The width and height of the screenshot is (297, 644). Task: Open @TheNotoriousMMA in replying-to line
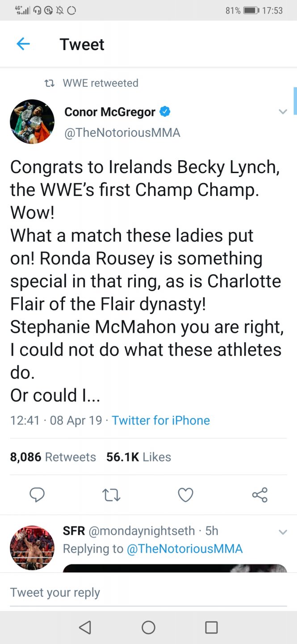tap(184, 549)
